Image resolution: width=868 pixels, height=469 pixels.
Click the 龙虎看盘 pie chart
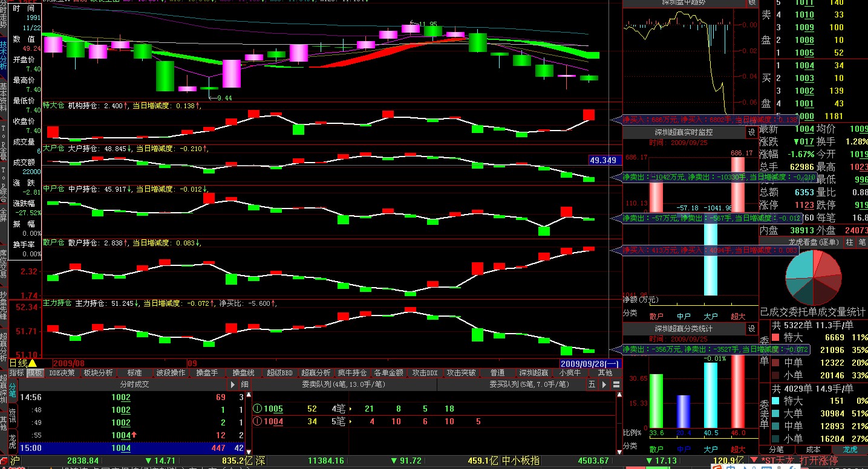click(814, 277)
